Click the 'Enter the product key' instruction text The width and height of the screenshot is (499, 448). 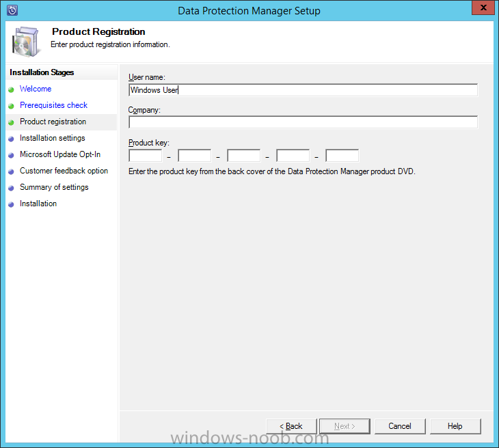[x=272, y=171]
